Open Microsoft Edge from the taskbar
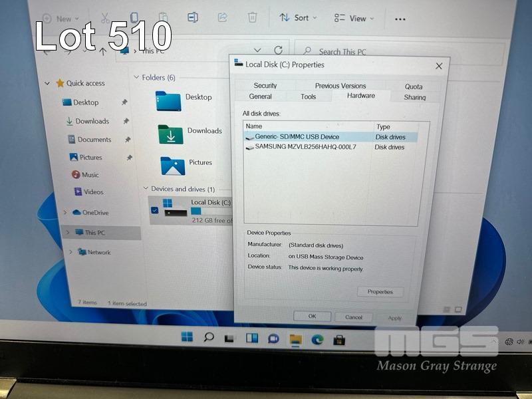The image size is (532, 399). point(317,338)
